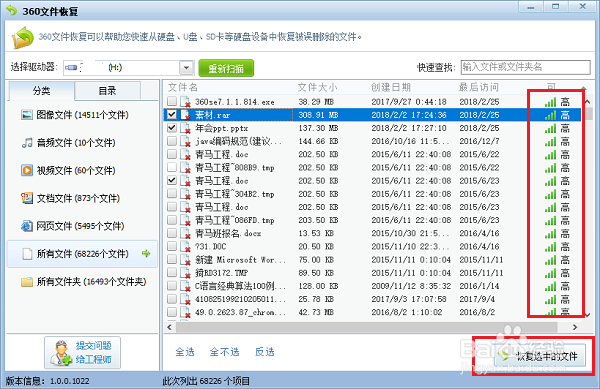Check the box for 360se7.1.1.814.exe
The width and height of the screenshot is (600, 389).
(172, 101)
